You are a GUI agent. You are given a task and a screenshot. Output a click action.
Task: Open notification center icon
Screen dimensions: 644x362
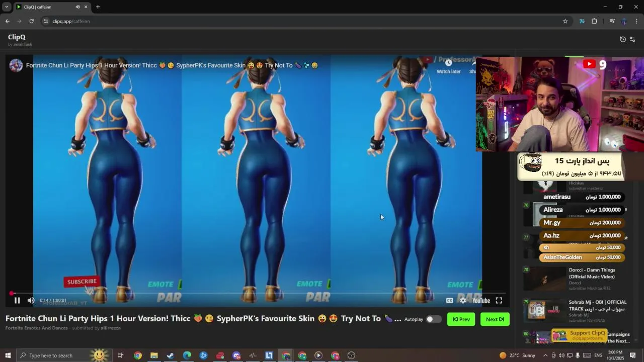633,355
